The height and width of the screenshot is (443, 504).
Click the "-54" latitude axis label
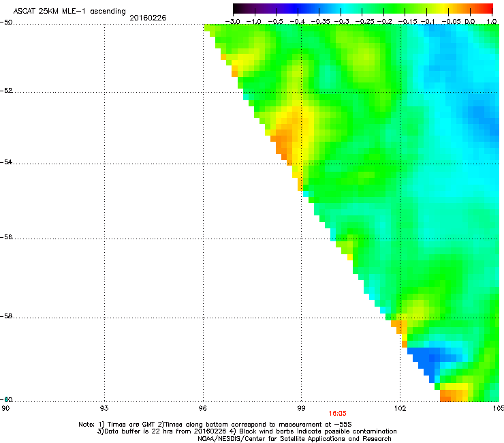[x=6, y=162]
